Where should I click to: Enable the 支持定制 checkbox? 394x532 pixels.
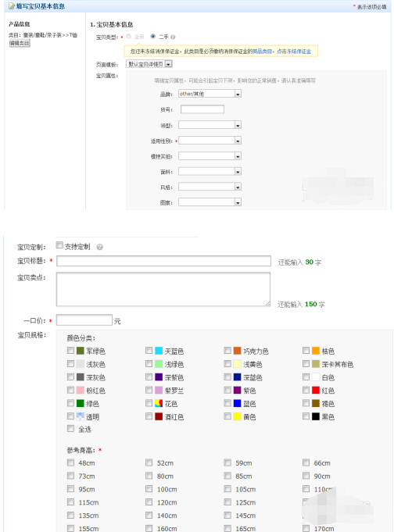(59, 245)
